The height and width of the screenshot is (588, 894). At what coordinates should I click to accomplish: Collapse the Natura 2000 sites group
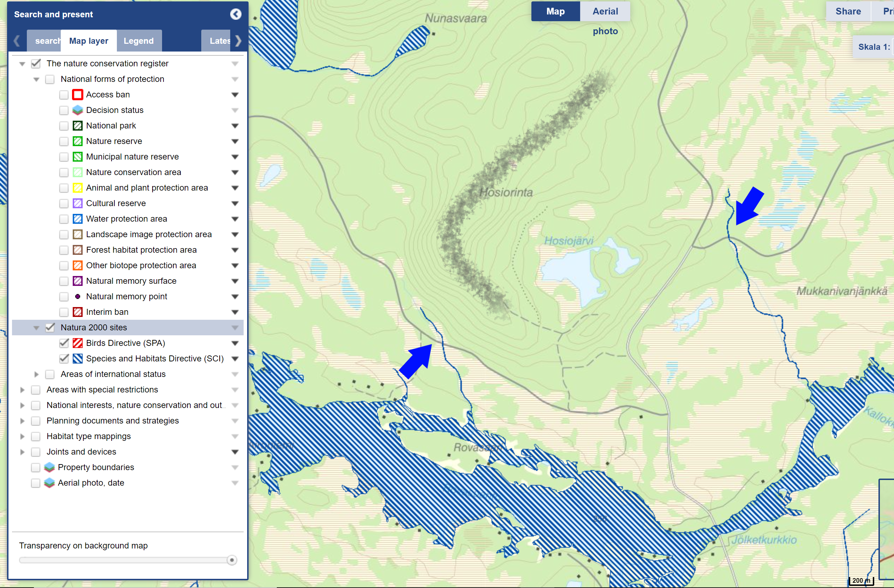[x=36, y=328]
